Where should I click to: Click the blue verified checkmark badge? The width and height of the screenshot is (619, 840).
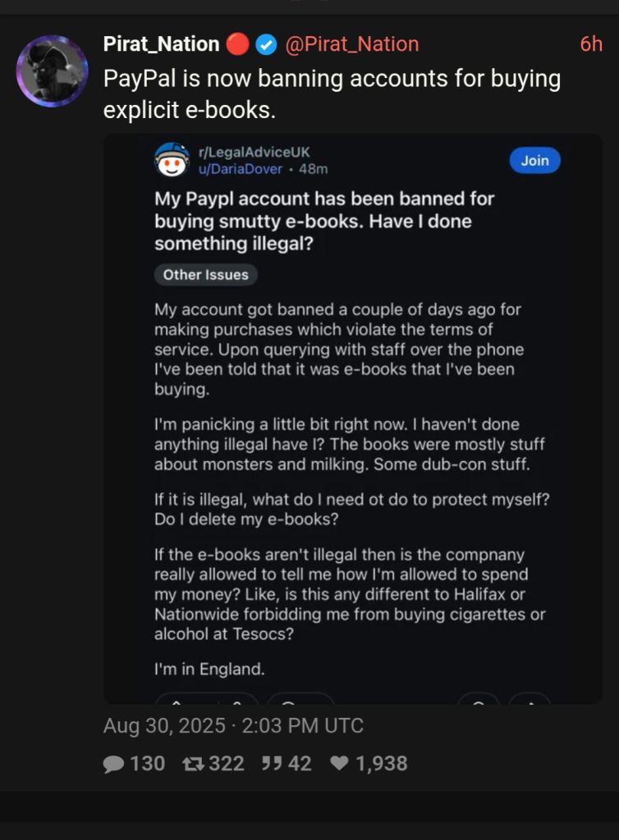(266, 44)
